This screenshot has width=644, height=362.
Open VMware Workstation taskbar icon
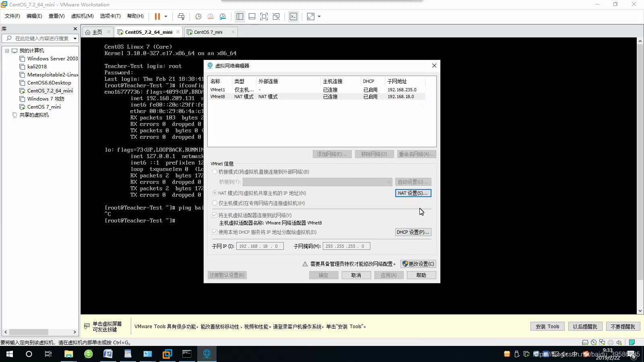click(x=167, y=354)
